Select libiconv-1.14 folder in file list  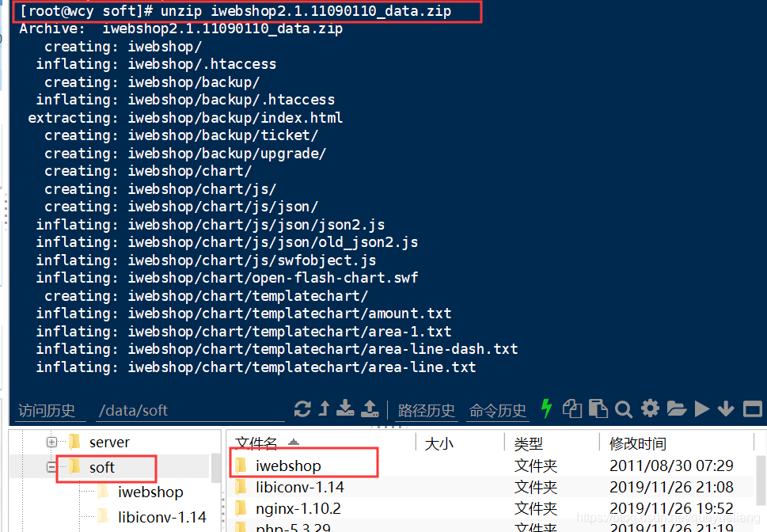coord(300,487)
